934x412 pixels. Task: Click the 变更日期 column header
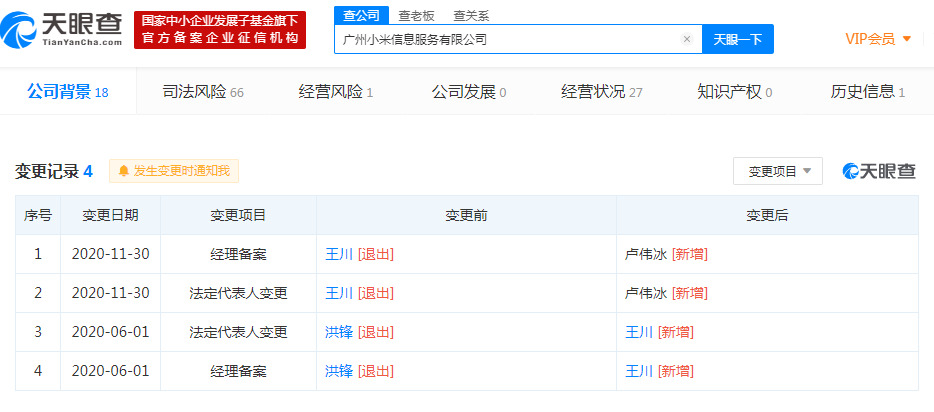110,216
